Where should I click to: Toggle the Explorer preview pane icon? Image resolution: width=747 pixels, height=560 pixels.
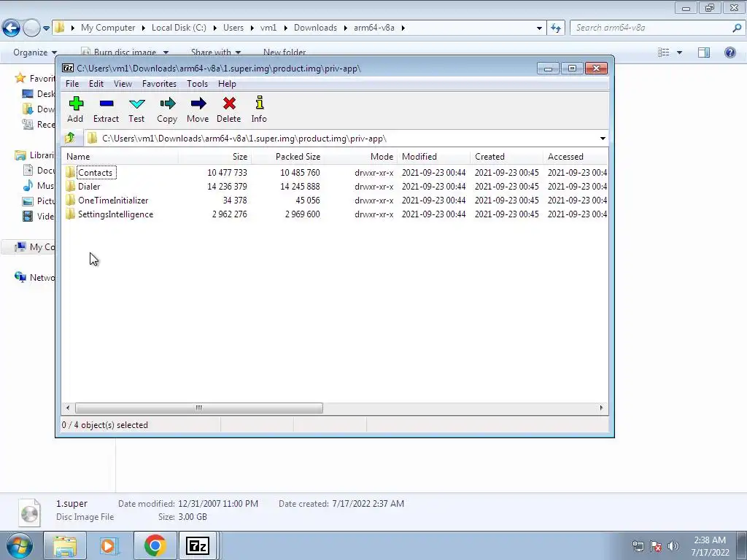704,52
